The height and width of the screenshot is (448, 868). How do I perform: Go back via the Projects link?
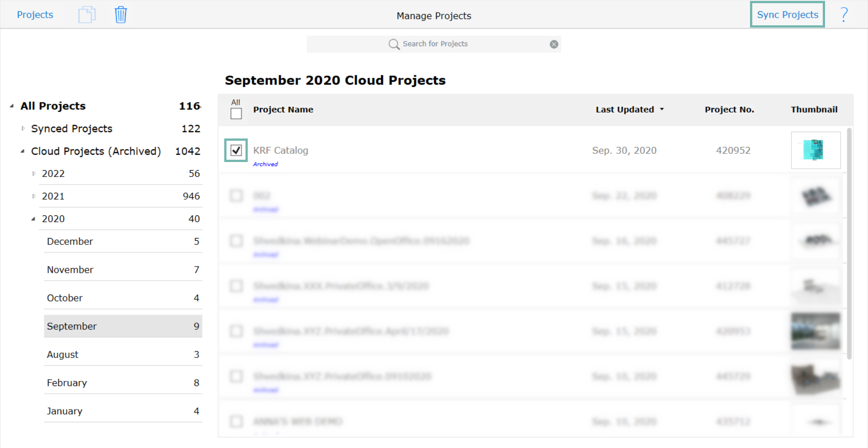(35, 14)
